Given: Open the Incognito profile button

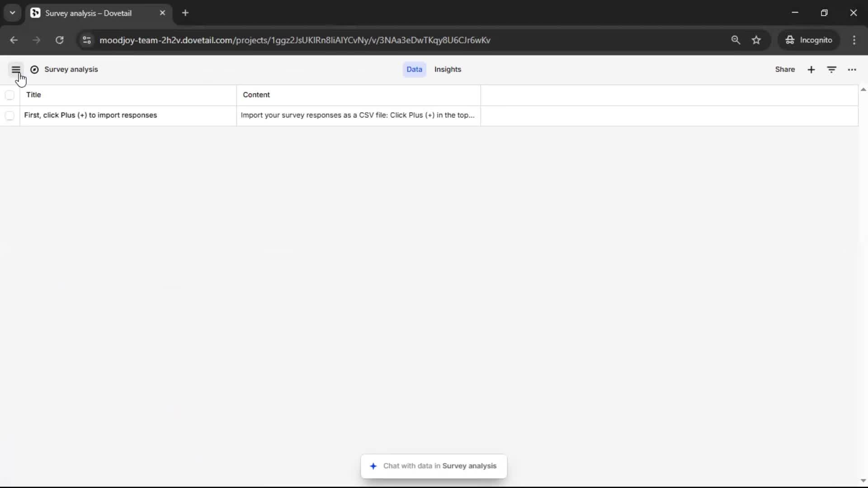Looking at the screenshot, I should tap(808, 40).
